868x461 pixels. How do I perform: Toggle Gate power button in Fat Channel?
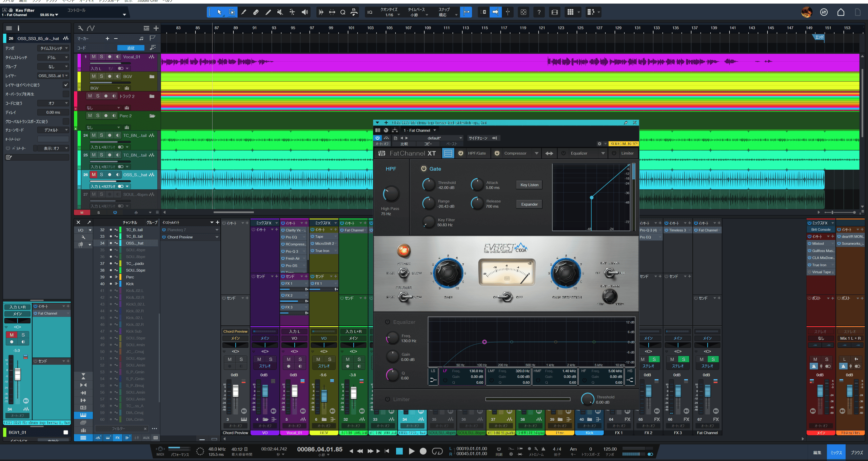coord(423,168)
